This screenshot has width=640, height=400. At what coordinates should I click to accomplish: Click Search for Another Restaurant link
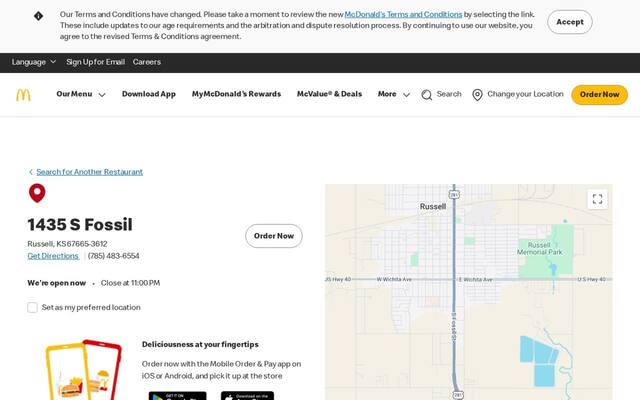pos(89,172)
